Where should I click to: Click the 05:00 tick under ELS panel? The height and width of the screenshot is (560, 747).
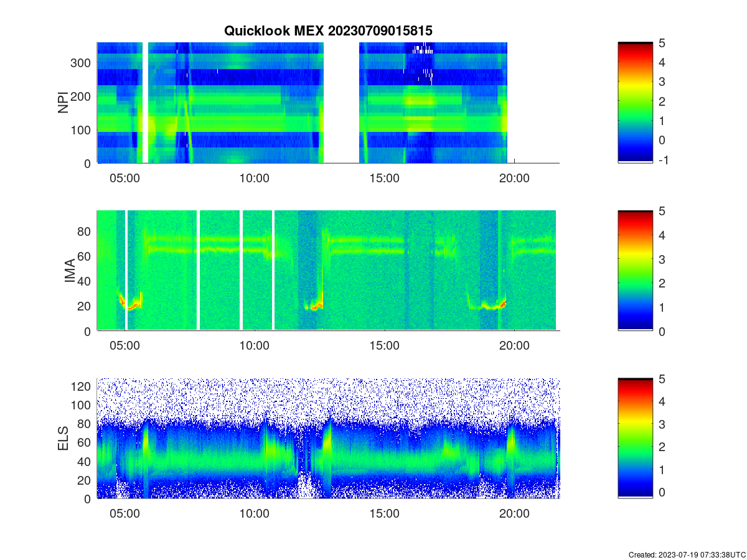click(x=125, y=514)
